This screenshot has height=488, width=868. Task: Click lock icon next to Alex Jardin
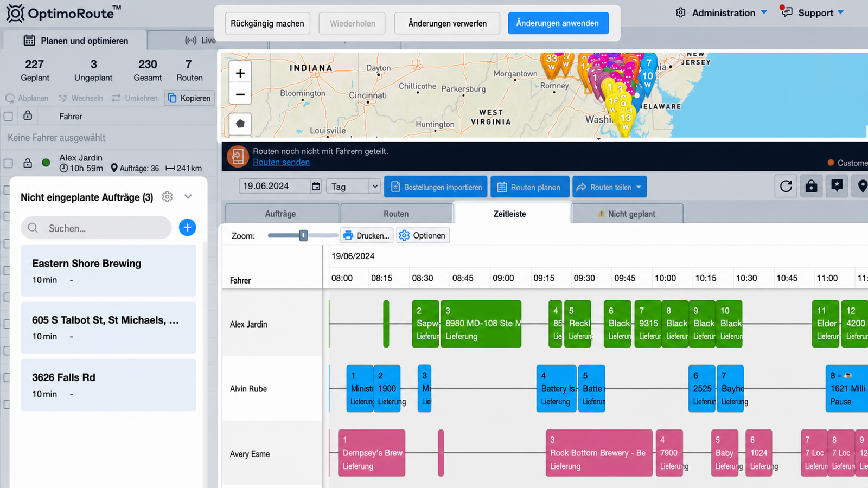point(28,163)
